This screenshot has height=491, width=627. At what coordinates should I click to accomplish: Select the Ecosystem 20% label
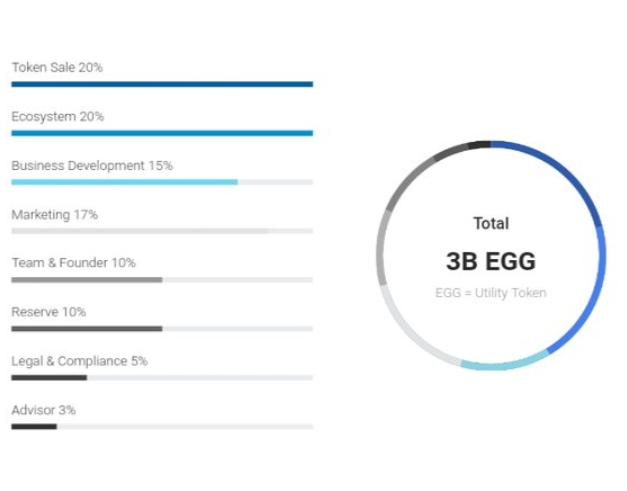click(58, 116)
